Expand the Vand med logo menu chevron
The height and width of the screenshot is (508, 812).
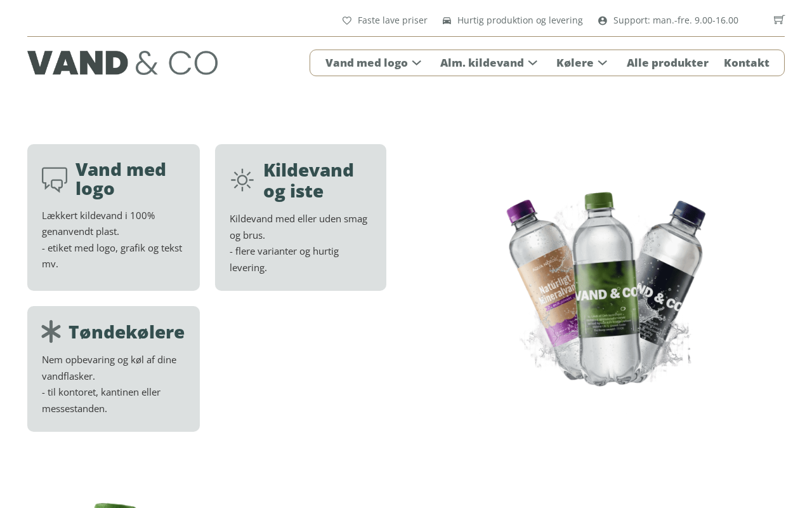tap(417, 63)
